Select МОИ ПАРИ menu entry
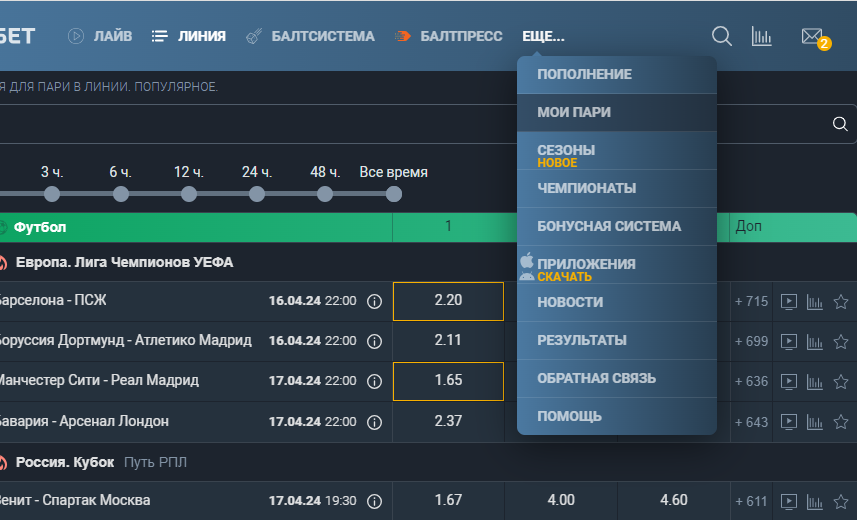Image resolution: width=857 pixels, height=520 pixels. coord(617,113)
